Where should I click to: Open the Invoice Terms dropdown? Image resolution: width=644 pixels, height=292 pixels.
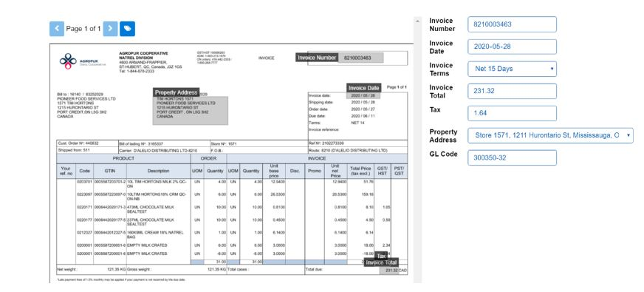512,69
